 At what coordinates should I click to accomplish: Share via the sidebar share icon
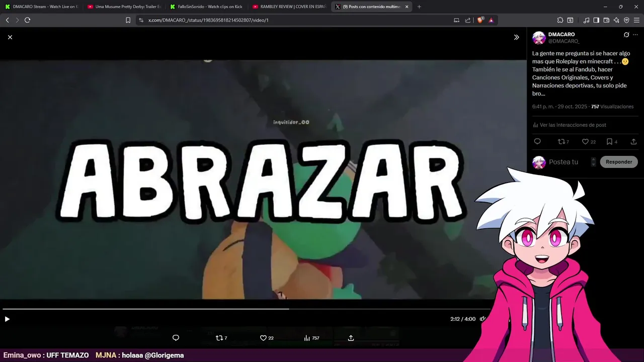click(633, 142)
